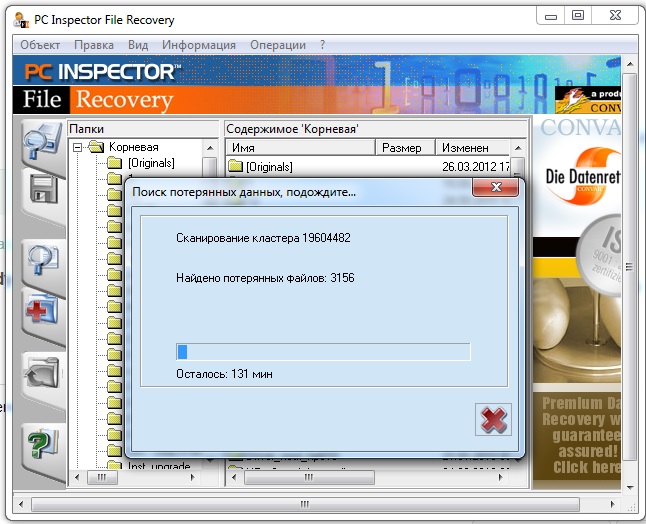Click the folder with back arrow icon
Screen dimensions: 646x524
[x=43, y=372]
